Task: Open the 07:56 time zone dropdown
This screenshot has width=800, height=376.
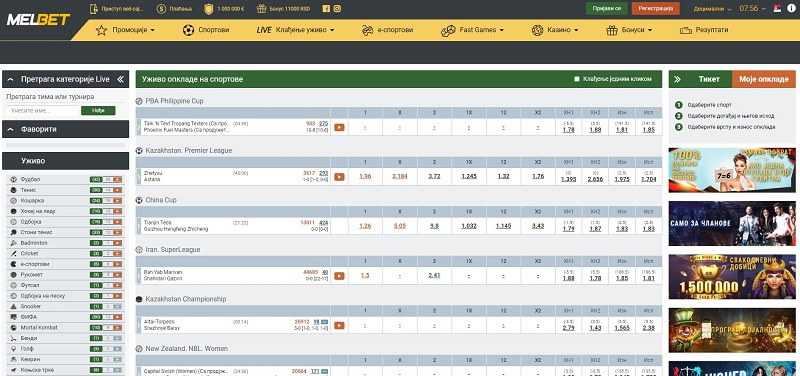Action: coord(754,9)
